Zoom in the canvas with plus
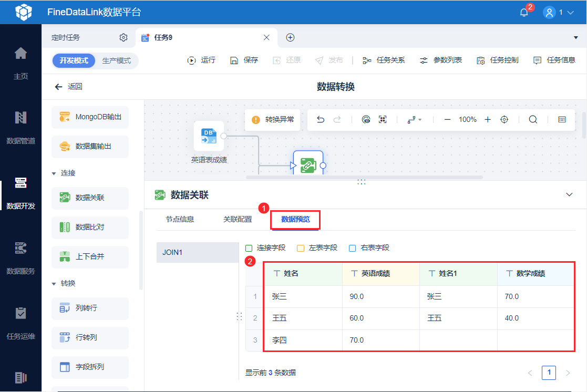Viewport: 587px width, 392px height. 488,119
